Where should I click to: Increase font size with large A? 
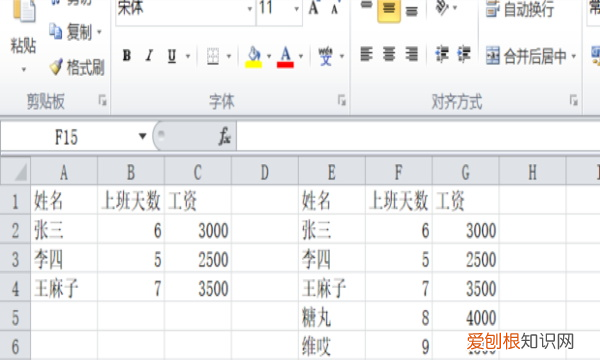[x=314, y=8]
